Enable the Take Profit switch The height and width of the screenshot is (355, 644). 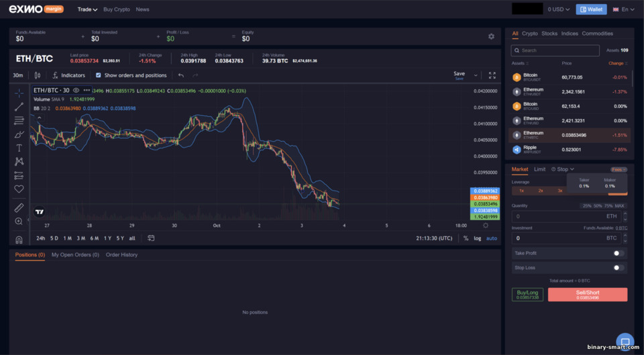pyautogui.click(x=619, y=253)
